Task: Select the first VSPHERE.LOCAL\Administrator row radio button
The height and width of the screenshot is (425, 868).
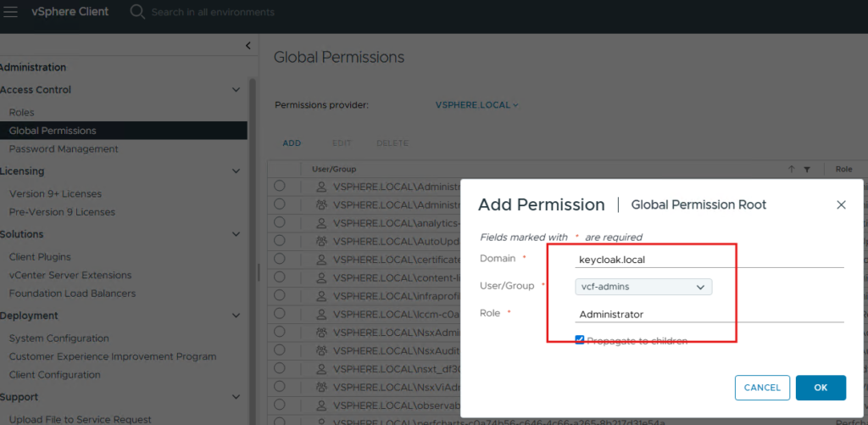Action: point(280,186)
